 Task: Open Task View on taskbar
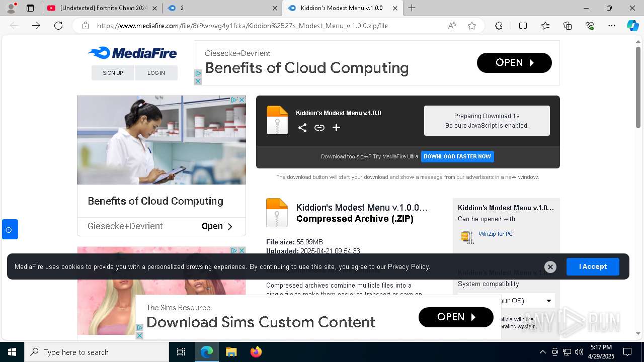[181, 352]
